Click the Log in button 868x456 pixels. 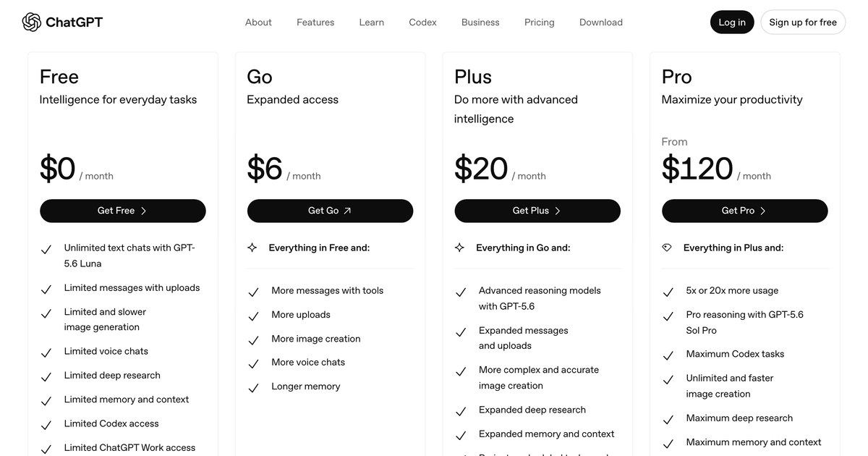coord(732,22)
